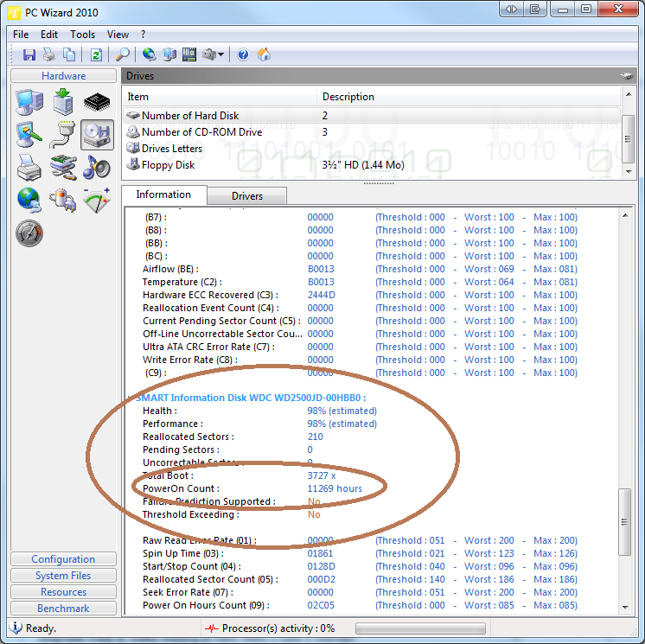Viewport: 645px width, 644px height.
Task: Open the File menu
Action: (x=21, y=35)
